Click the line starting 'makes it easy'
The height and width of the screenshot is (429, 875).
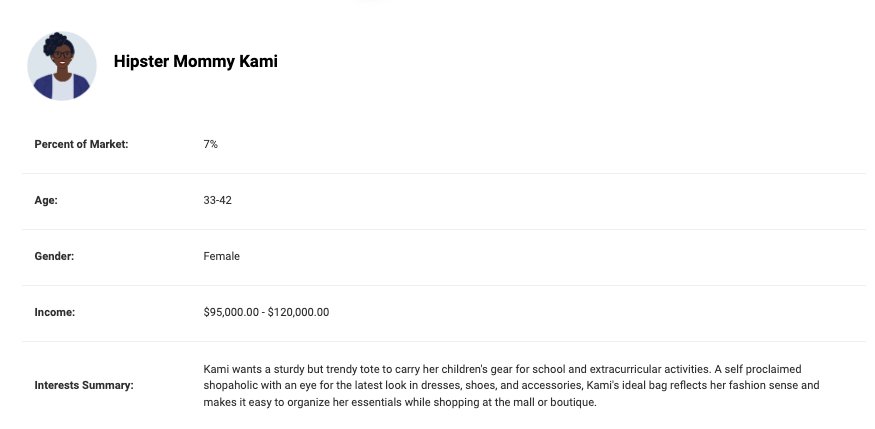pos(400,402)
